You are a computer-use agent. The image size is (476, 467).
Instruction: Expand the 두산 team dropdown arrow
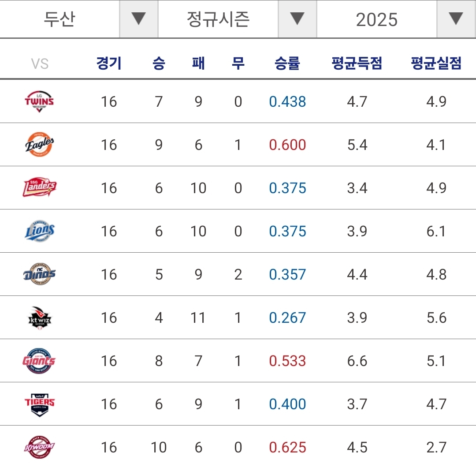pos(139,19)
